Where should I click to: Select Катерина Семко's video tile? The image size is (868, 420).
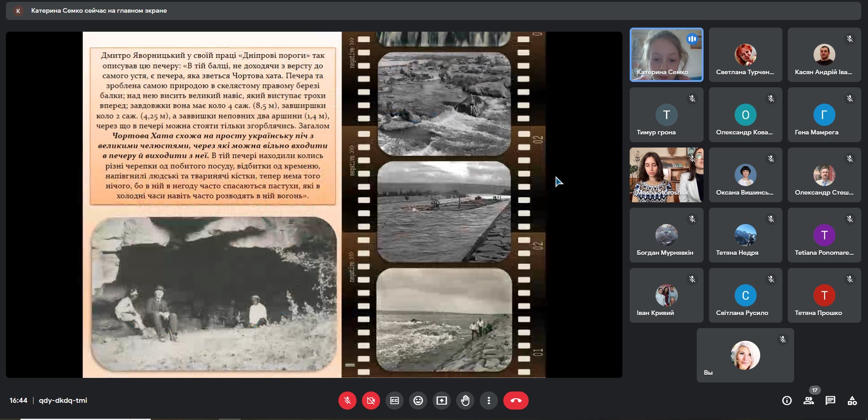point(666,55)
